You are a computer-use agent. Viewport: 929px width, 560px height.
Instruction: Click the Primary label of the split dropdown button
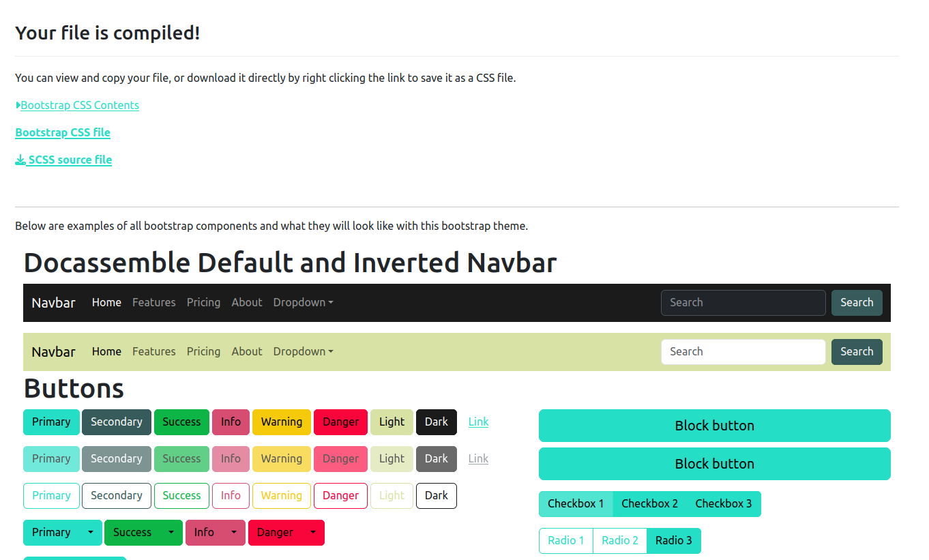(x=51, y=533)
